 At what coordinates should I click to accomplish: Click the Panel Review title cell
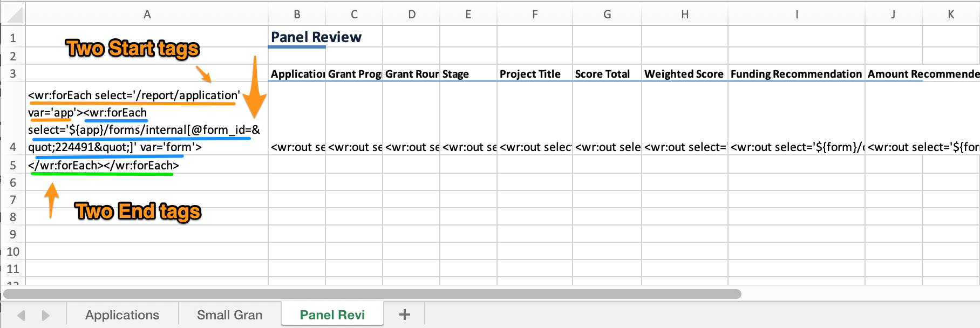pos(316,37)
